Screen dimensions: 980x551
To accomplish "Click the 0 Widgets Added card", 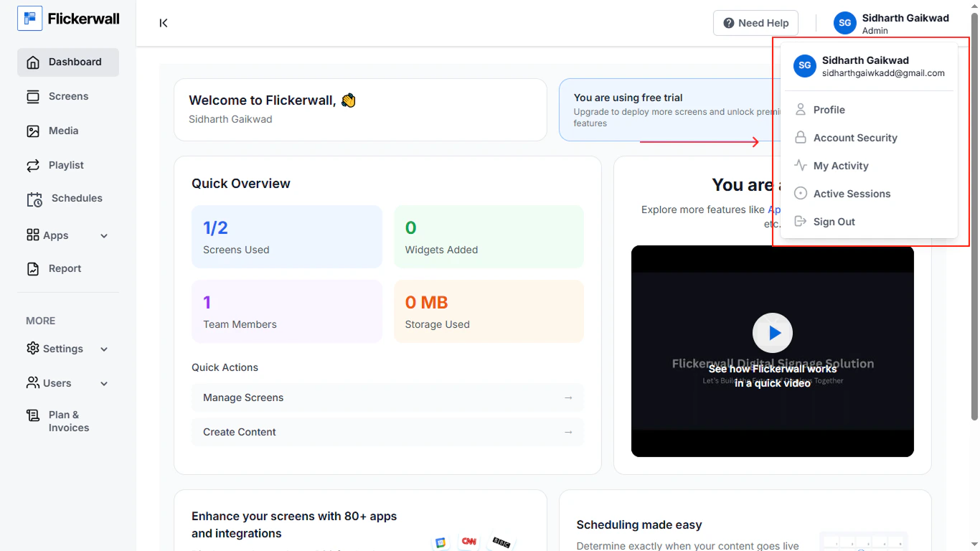I will (x=489, y=237).
